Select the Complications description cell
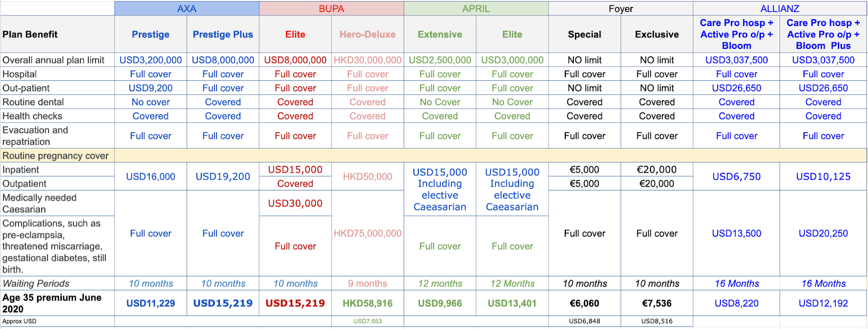 (x=58, y=246)
